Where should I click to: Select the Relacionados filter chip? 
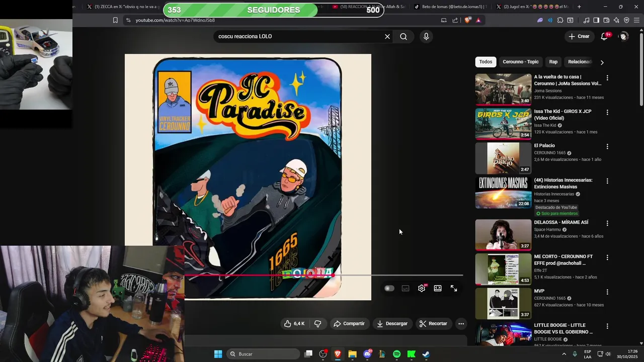[x=580, y=62]
